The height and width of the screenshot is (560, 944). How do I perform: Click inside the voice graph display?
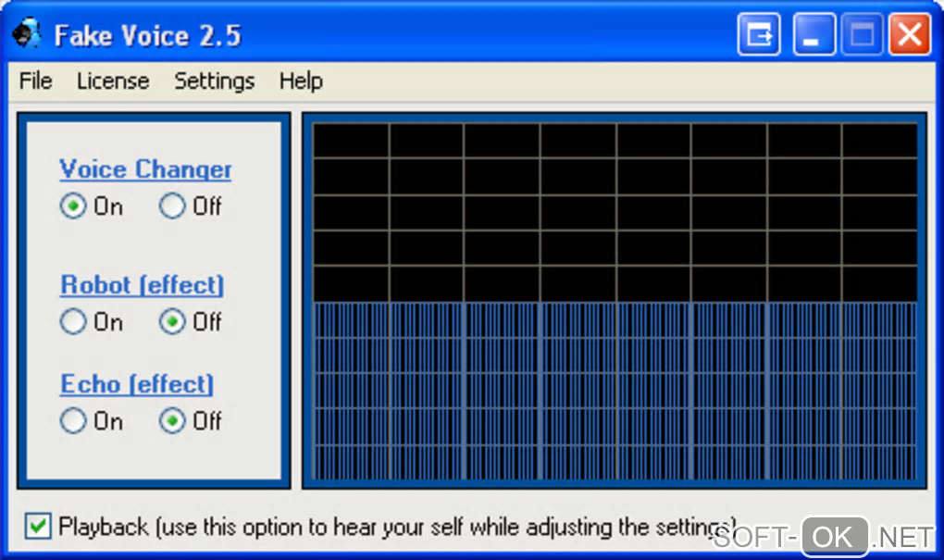(615, 301)
